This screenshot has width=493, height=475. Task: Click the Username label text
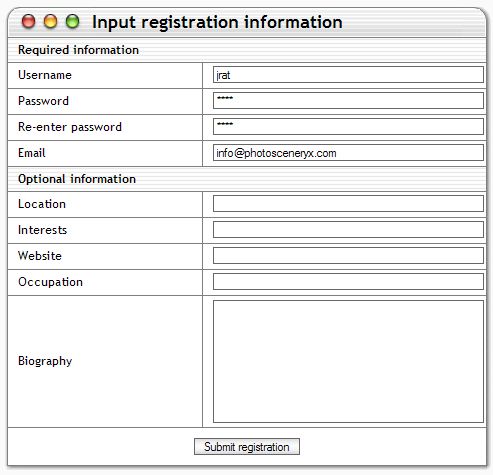45,75
